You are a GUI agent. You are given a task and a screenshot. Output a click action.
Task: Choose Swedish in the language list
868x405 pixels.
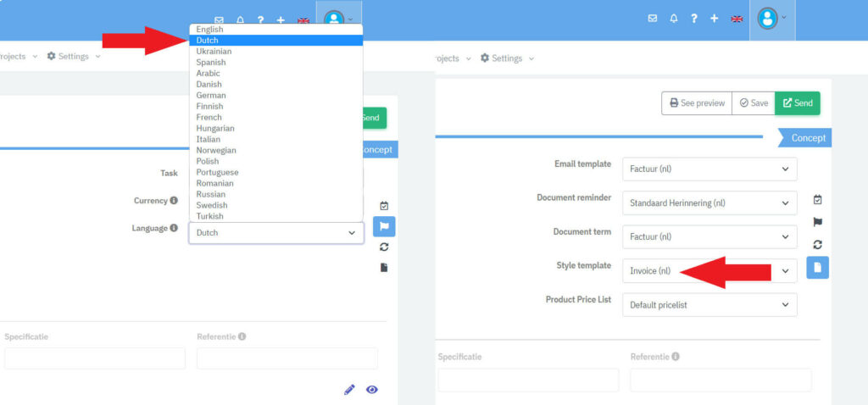[x=275, y=205]
